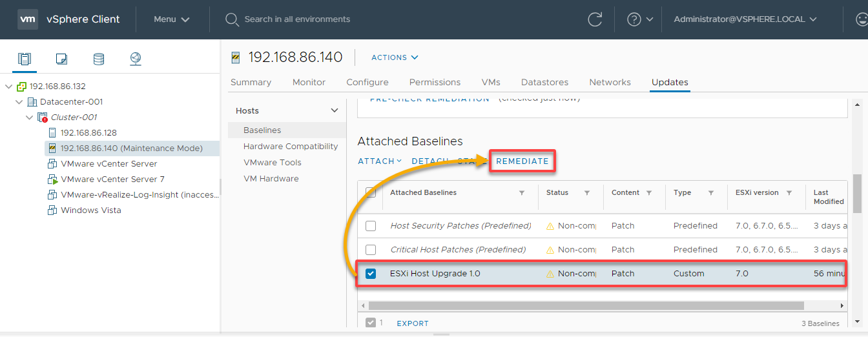This screenshot has width=868, height=337.
Task: Open the Configure tab
Action: coord(367,83)
